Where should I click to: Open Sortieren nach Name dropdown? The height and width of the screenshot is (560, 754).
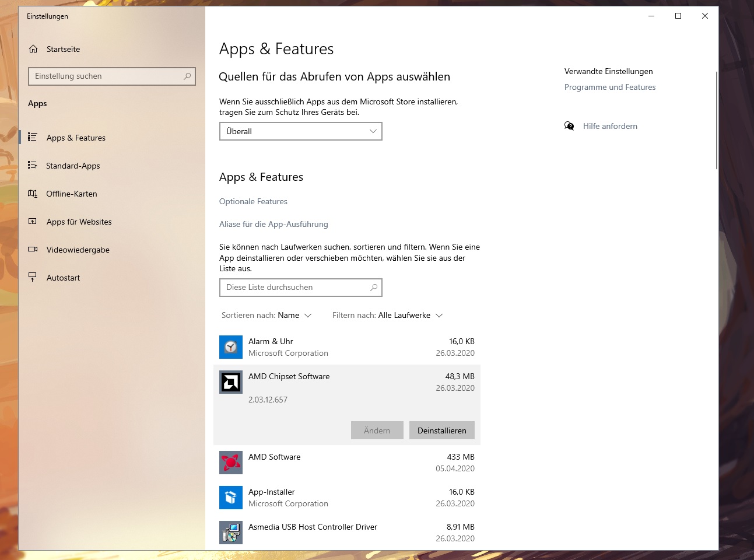tap(266, 315)
